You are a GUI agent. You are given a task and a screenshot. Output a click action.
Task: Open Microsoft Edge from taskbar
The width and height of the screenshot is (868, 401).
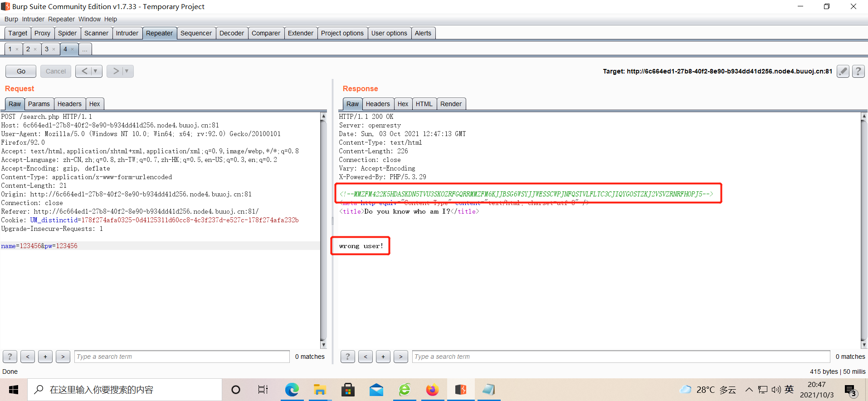click(x=292, y=390)
